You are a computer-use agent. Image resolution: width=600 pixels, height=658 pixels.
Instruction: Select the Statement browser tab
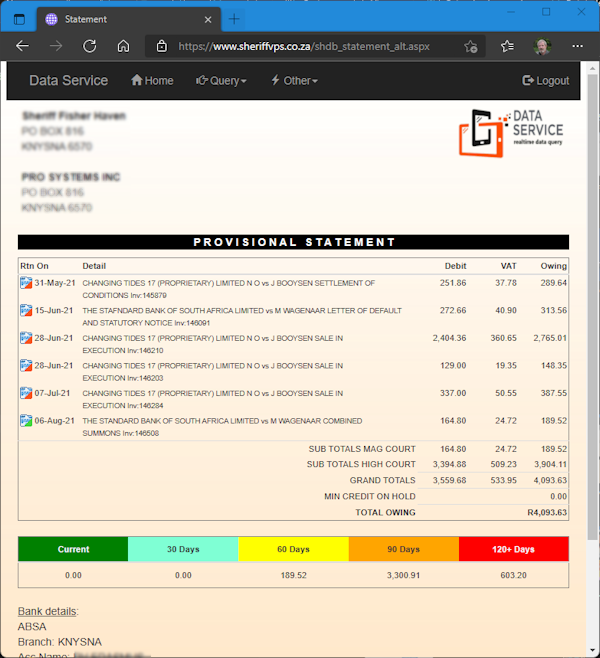pyautogui.click(x=129, y=19)
